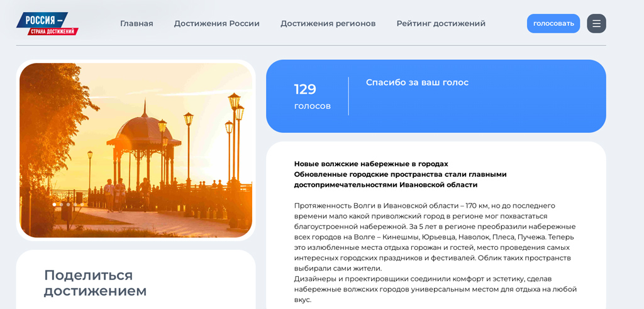
Task: Open the hamburger menu icon
Action: point(596,23)
